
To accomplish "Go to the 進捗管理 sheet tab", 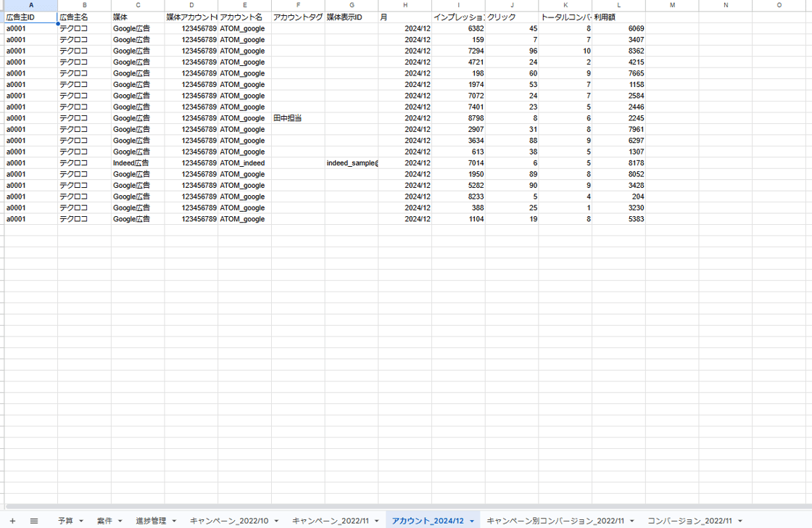I will coord(151,521).
